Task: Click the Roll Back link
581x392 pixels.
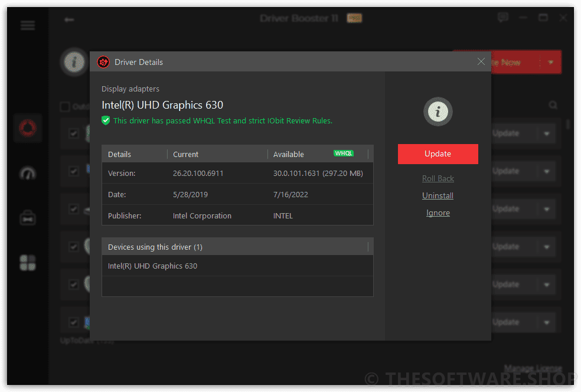Action: point(438,179)
